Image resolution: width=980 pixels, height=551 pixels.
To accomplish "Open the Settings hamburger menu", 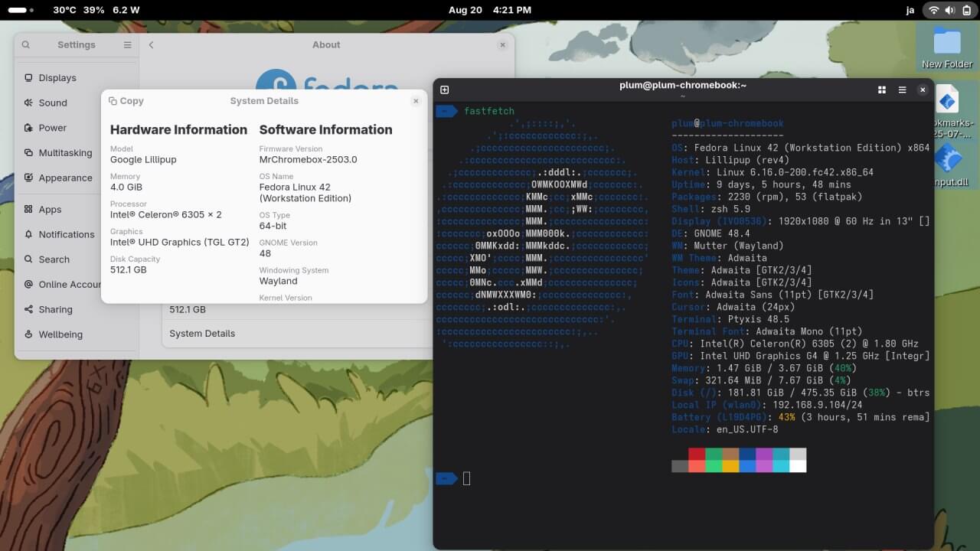I will [127, 45].
